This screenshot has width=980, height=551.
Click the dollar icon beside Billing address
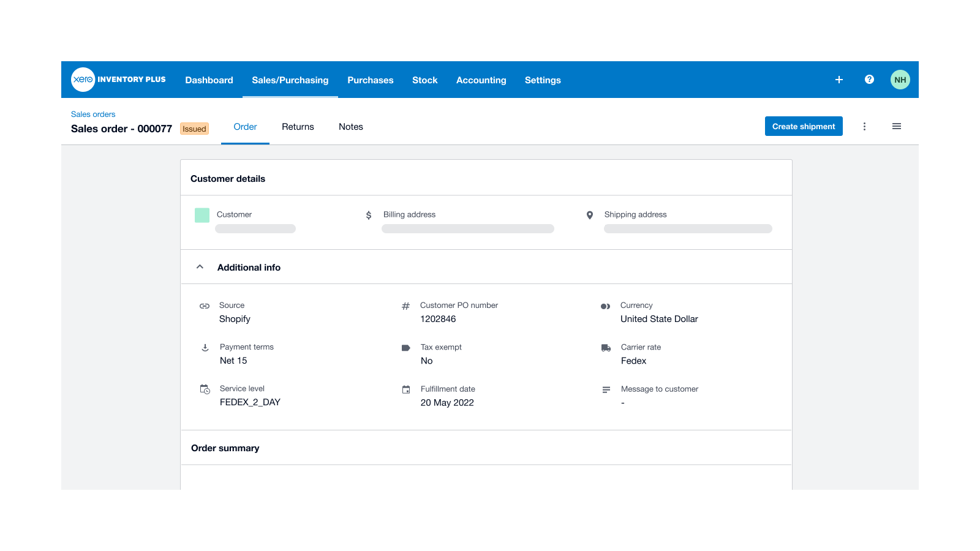[x=368, y=215]
